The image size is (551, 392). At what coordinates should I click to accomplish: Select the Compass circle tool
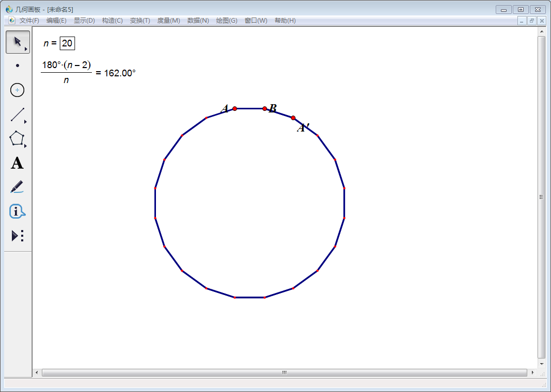(x=17, y=90)
